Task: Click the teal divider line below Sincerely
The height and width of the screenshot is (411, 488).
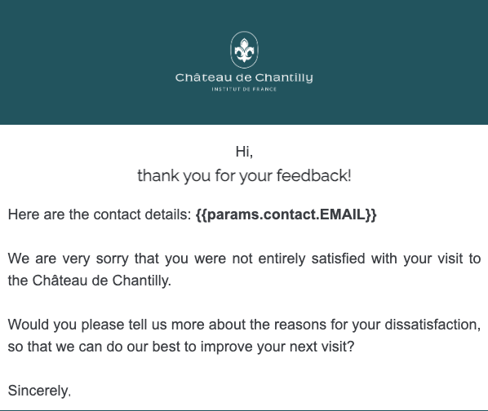Action: (x=244, y=410)
